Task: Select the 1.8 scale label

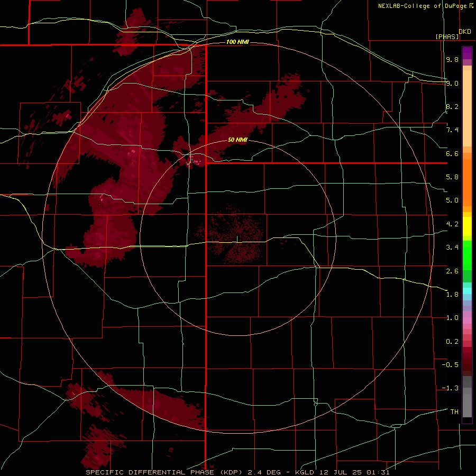Action: click(x=452, y=295)
